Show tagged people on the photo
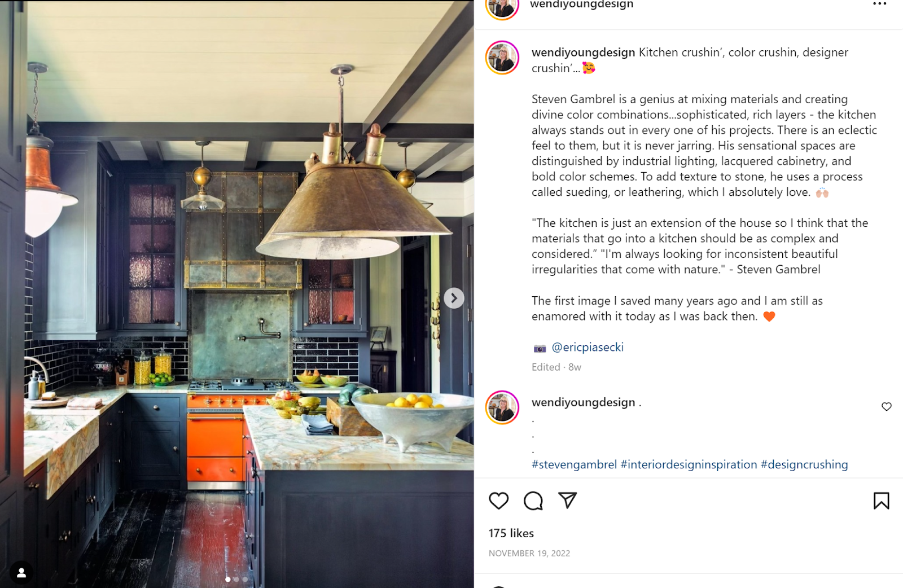 [x=21, y=573]
